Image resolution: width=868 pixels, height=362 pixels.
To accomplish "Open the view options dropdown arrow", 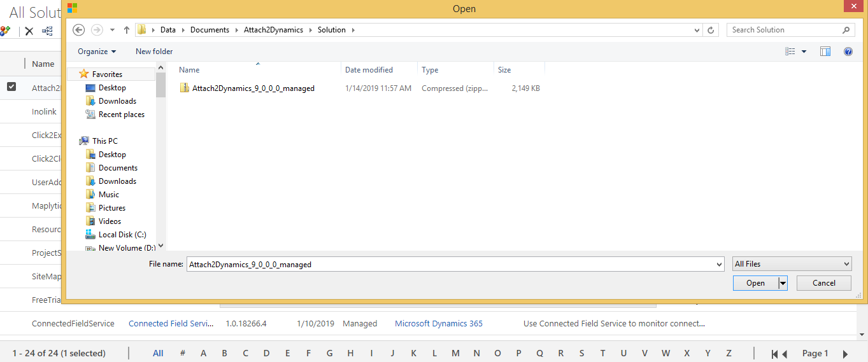I will point(804,52).
